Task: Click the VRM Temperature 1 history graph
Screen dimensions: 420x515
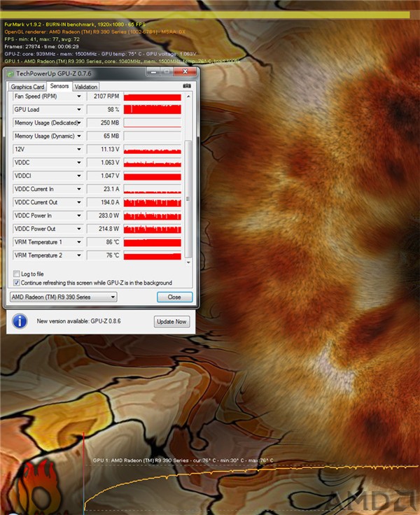Action: 152,242
